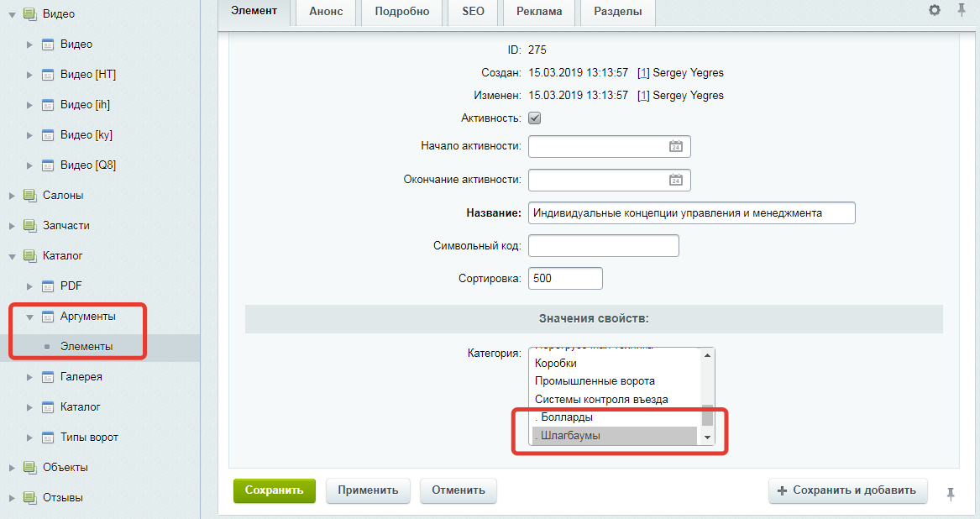980x519 pixels.
Task: Click the PDF infoblock icon in sidebar
Action: click(48, 286)
